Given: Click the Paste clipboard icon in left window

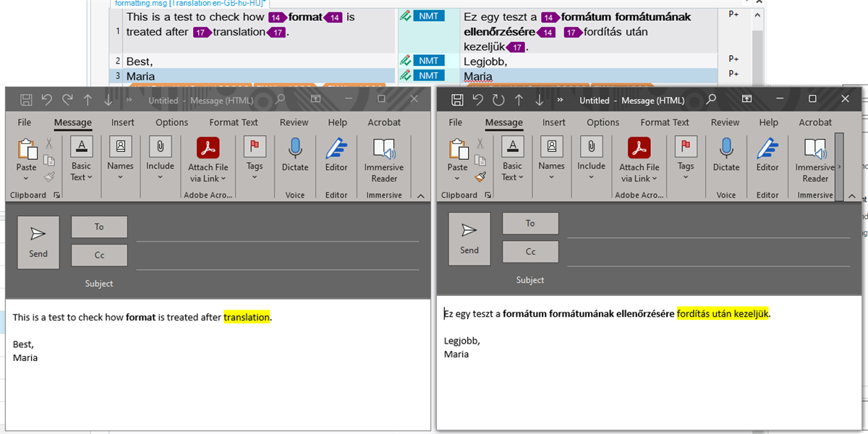Looking at the screenshot, I should [27, 149].
